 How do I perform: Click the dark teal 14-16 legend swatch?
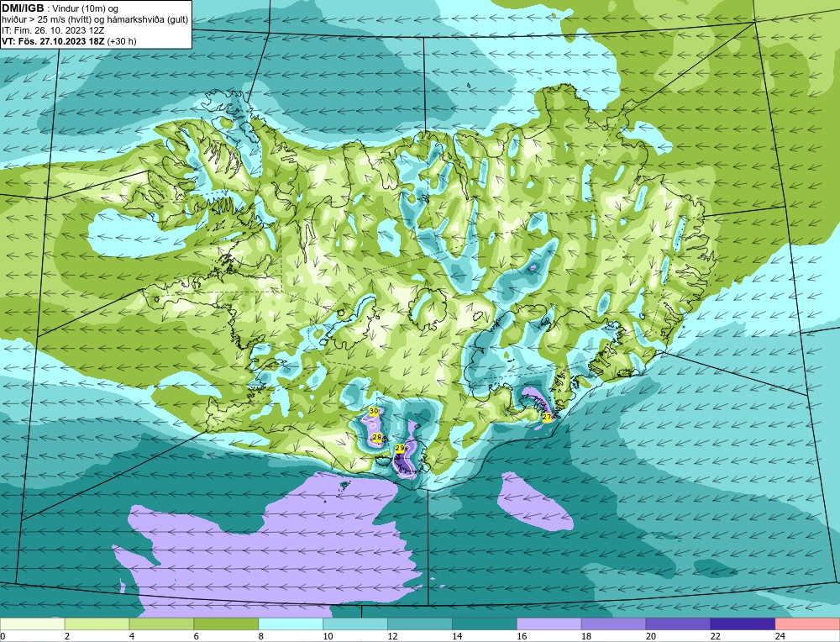click(485, 624)
